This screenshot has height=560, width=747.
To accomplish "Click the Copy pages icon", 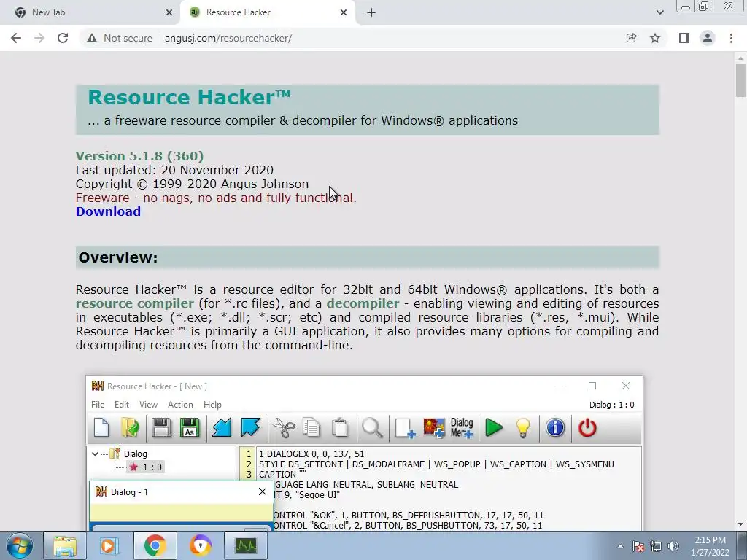I will click(x=311, y=427).
